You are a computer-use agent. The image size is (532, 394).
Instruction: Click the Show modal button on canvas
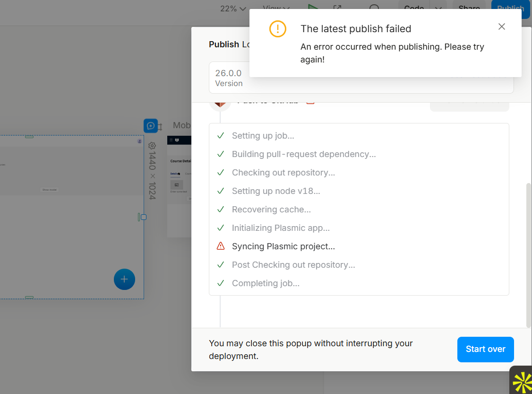50,190
